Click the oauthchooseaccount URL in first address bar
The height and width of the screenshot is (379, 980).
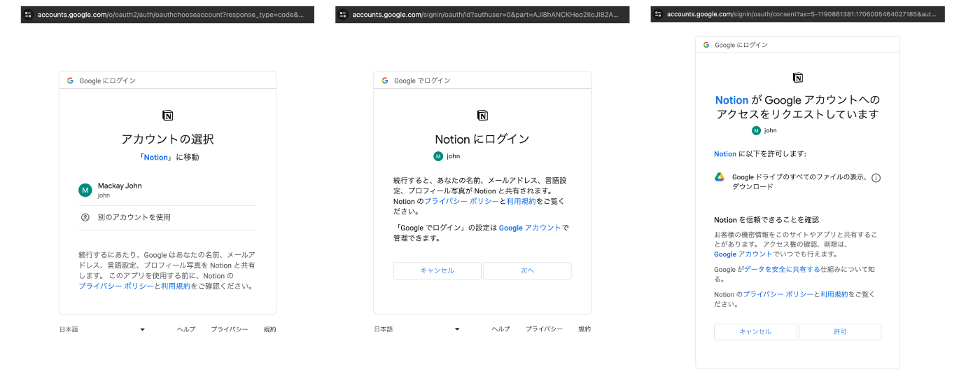[x=171, y=14]
